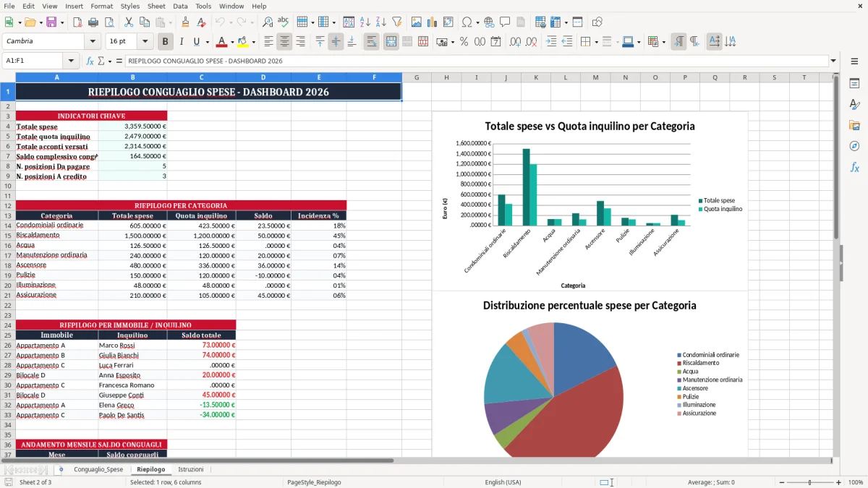Viewport: 868px width, 488px height.
Task: Open the Format menu
Action: 101,6
